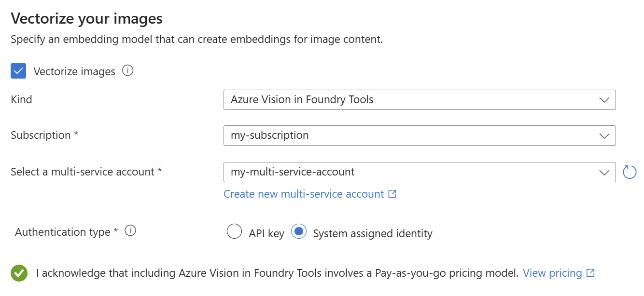The image size is (644, 296).
Task: Open the View pricing link
Action: coord(552,273)
